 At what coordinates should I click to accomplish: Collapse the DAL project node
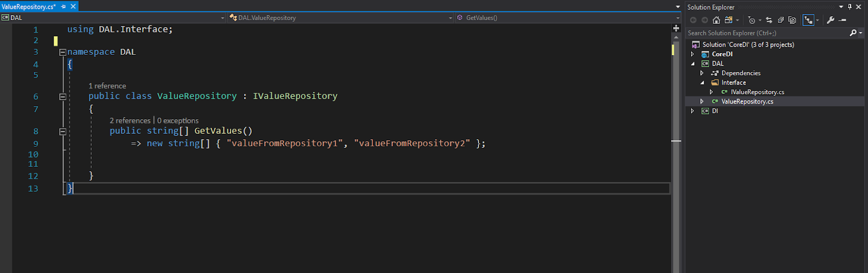(x=693, y=64)
